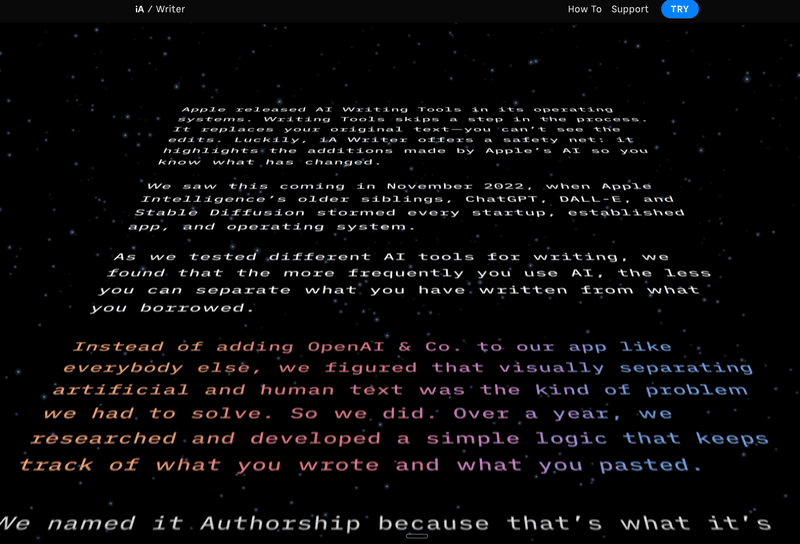800x544 pixels.
Task: Open the iA home link
Action: 139,9
